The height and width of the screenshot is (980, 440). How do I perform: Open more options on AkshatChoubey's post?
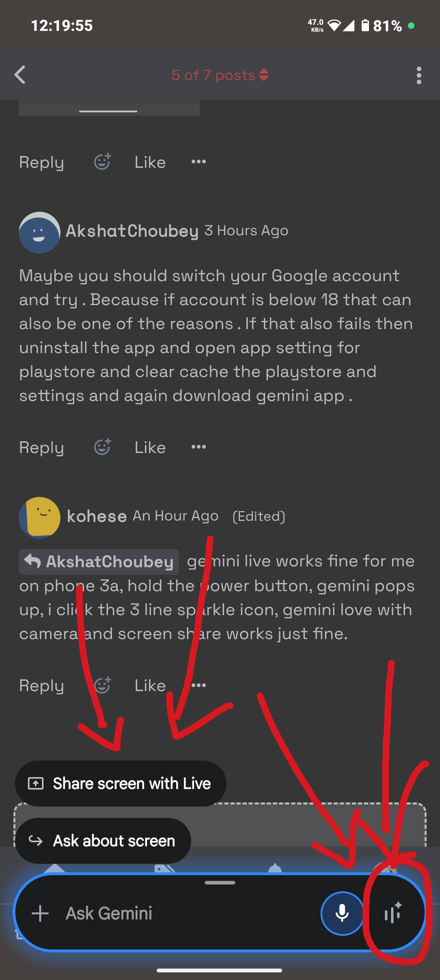[198, 447]
